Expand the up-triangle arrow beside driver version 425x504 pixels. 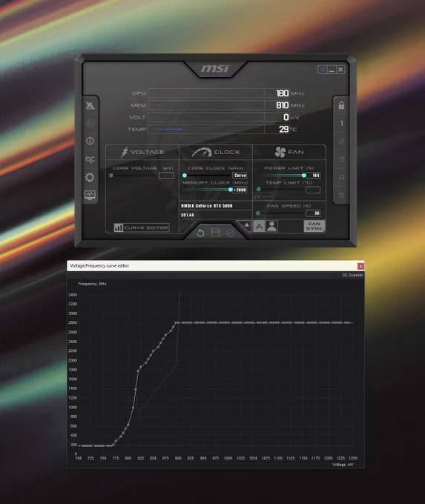pos(246,225)
